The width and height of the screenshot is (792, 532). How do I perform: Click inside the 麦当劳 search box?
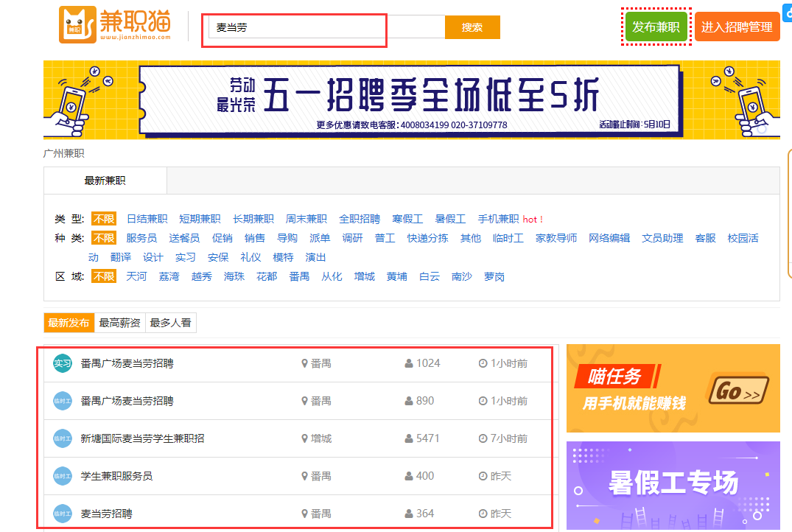coord(326,27)
